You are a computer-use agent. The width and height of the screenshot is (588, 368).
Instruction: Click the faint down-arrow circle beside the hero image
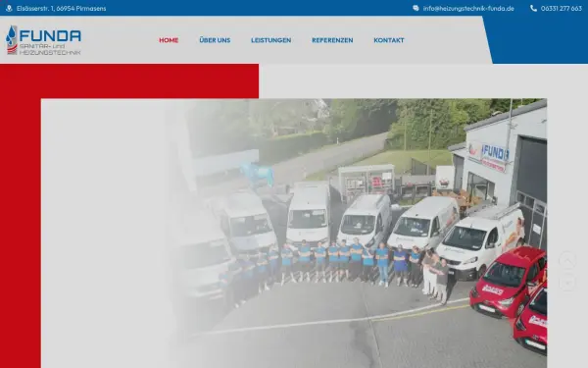coord(567,283)
